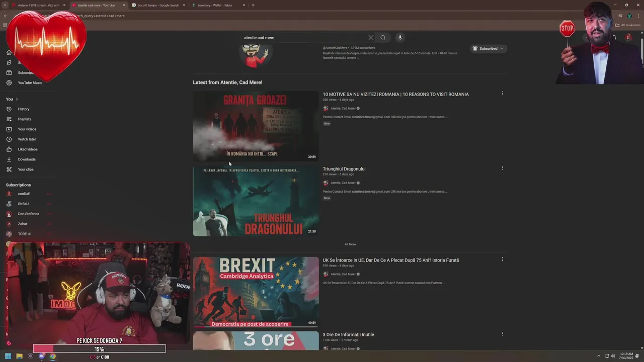This screenshot has height=362, width=644.
Task: Click channel avatar beside Triunghiul Dragonului video
Action: click(326, 183)
